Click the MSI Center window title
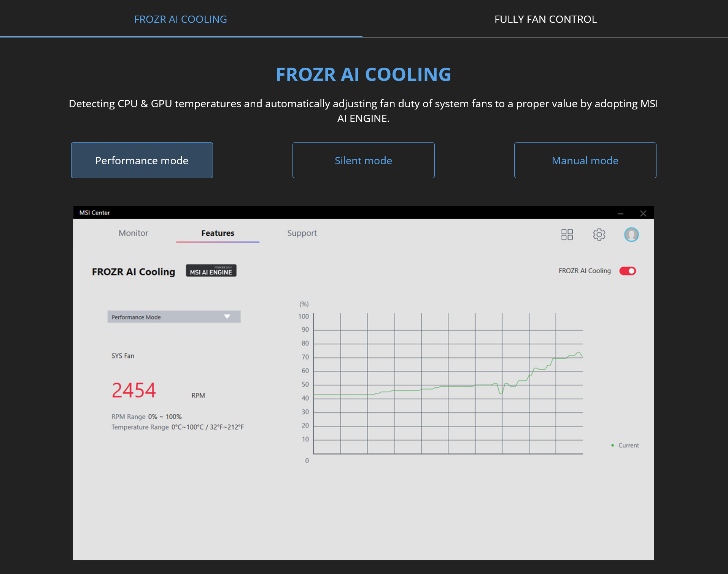 95,212
